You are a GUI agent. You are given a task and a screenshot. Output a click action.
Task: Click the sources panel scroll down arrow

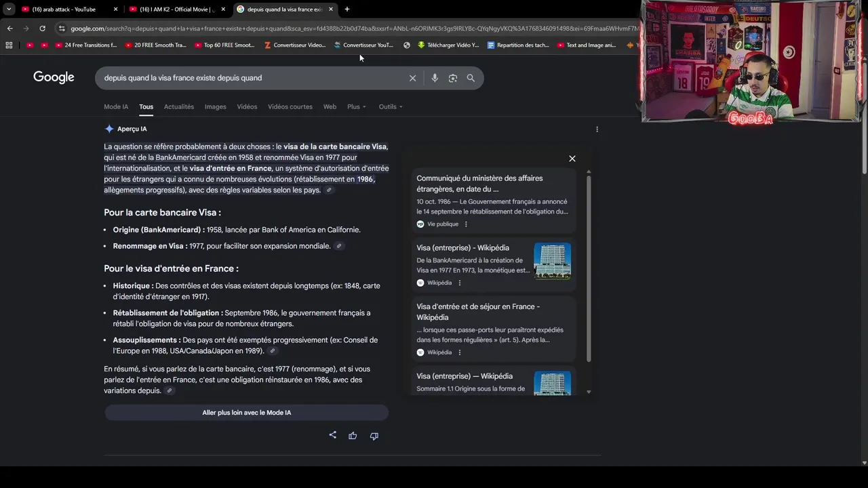(589, 392)
